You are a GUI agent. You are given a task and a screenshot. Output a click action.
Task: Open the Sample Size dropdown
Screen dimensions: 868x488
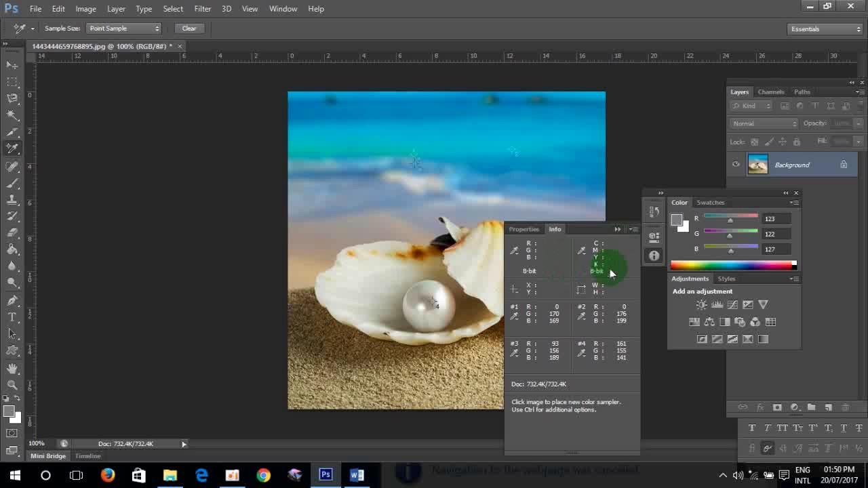[x=123, y=28]
